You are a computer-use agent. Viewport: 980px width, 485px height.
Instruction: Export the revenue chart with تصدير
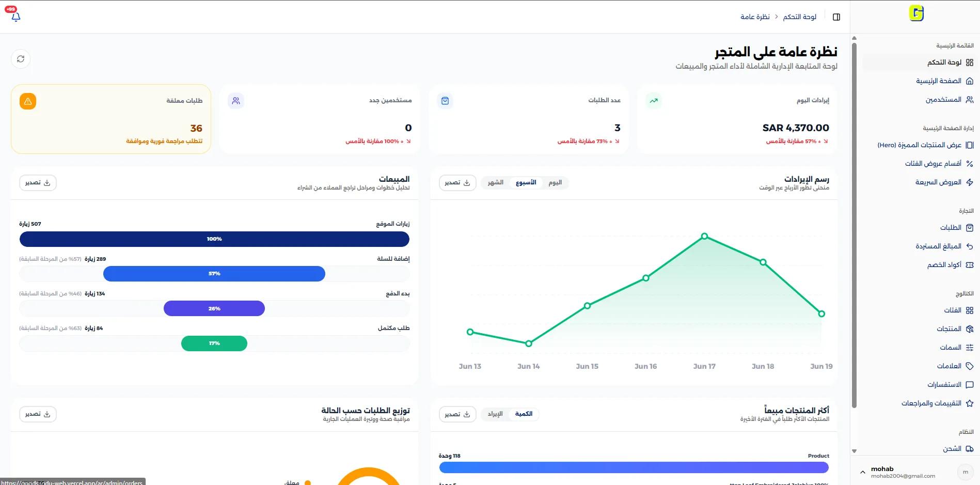(x=457, y=183)
